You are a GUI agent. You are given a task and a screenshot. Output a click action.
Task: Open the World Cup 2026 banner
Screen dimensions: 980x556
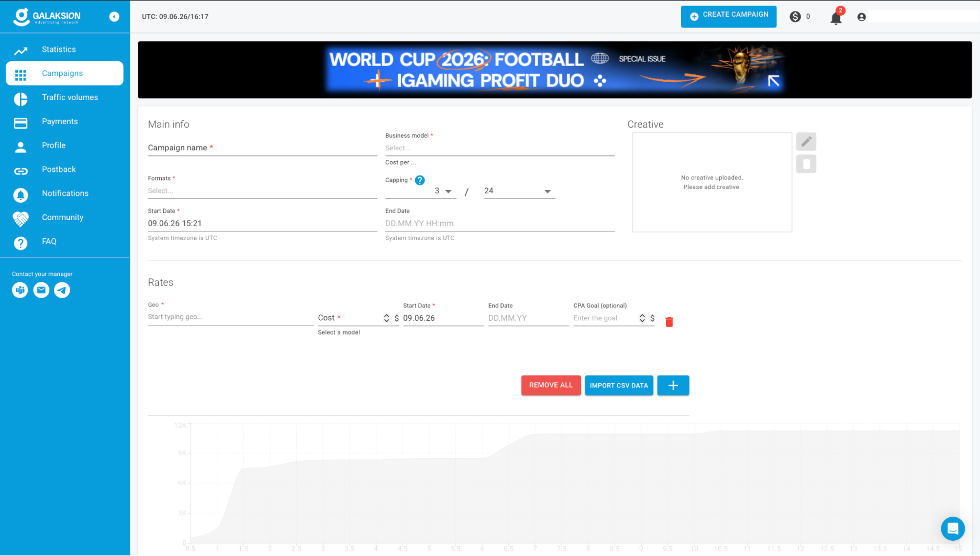[554, 70]
